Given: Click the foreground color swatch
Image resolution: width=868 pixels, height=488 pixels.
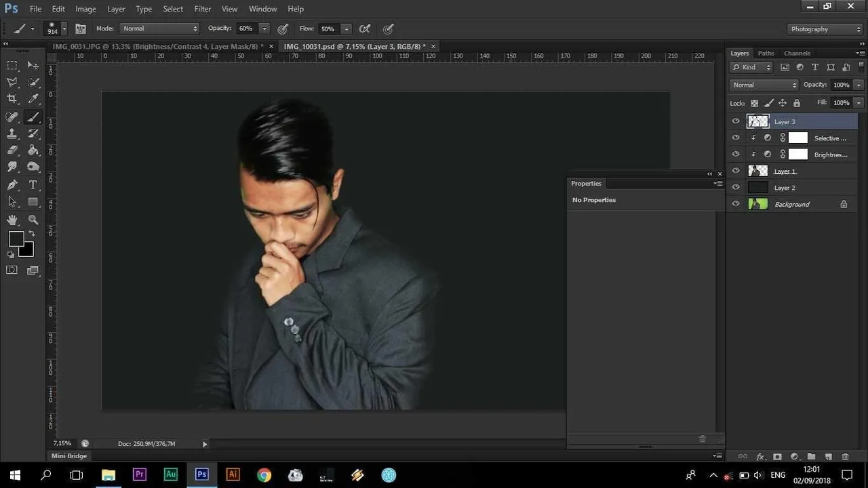Looking at the screenshot, I should coord(15,238).
